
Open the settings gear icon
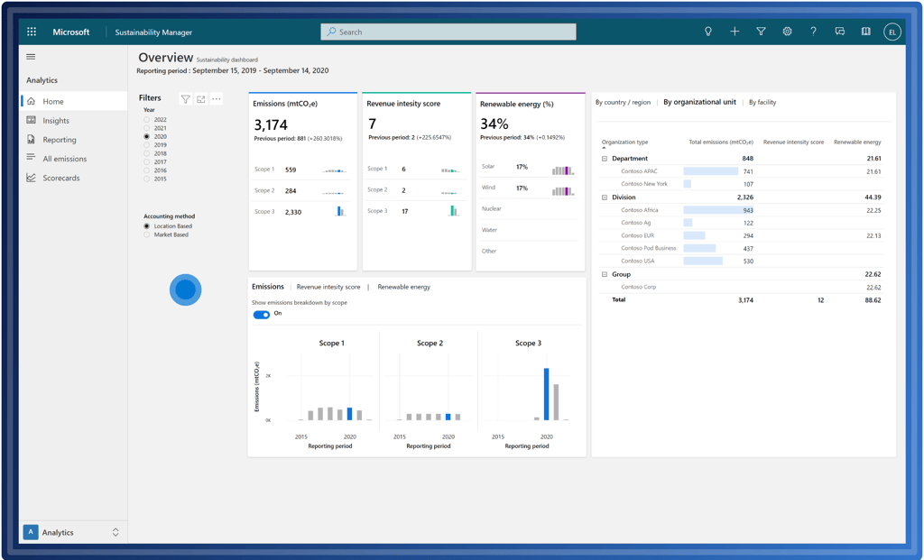coord(787,32)
